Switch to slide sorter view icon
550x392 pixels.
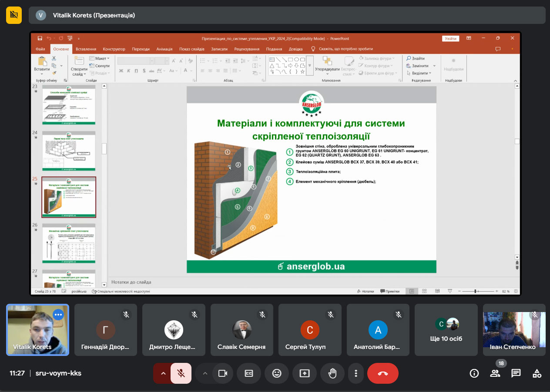click(x=424, y=291)
